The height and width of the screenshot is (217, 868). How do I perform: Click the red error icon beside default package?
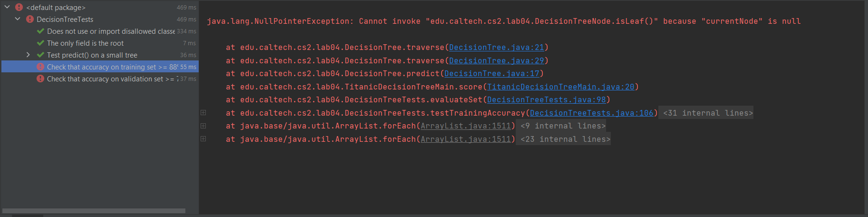[x=19, y=8]
